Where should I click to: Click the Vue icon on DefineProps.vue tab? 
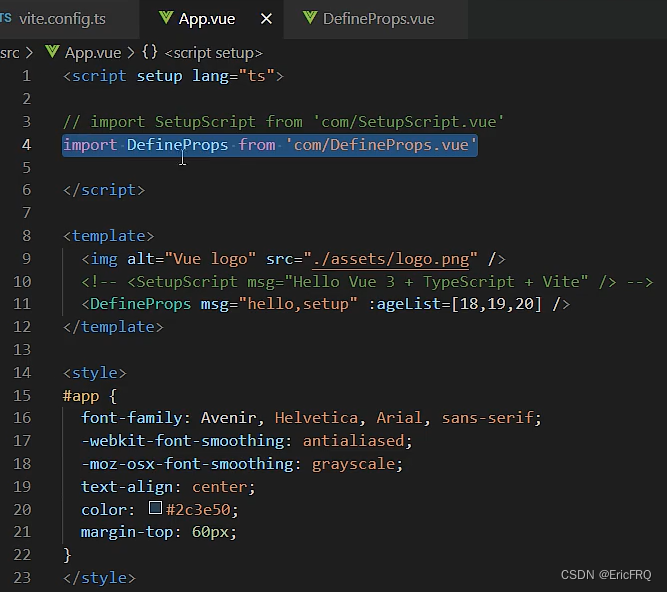[x=310, y=18]
